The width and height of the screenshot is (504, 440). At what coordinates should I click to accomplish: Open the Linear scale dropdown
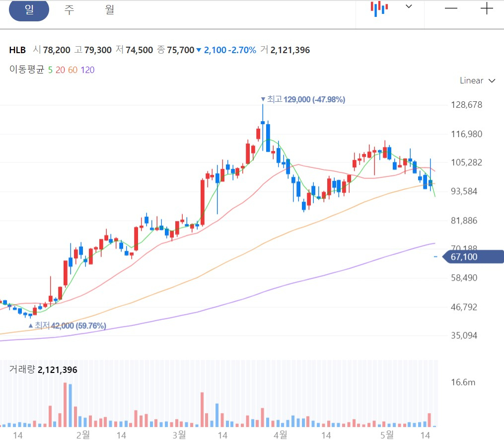click(477, 80)
